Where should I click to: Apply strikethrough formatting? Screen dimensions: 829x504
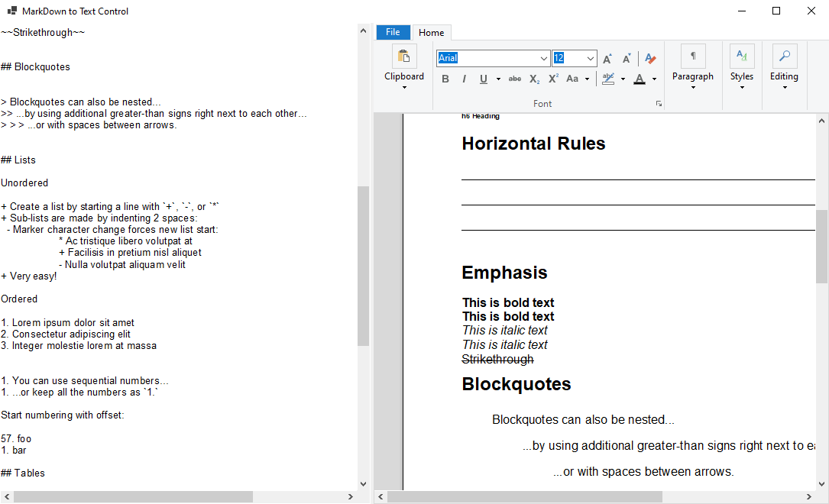514,78
